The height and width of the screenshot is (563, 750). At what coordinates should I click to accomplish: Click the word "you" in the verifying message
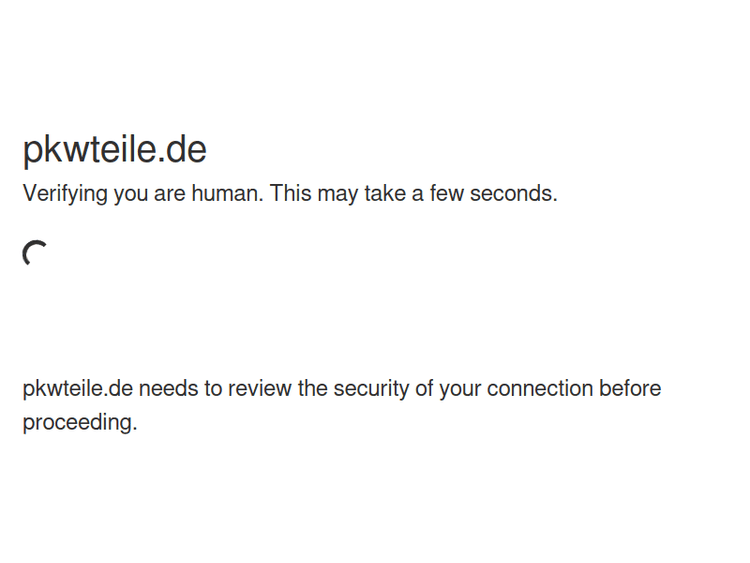tap(130, 194)
